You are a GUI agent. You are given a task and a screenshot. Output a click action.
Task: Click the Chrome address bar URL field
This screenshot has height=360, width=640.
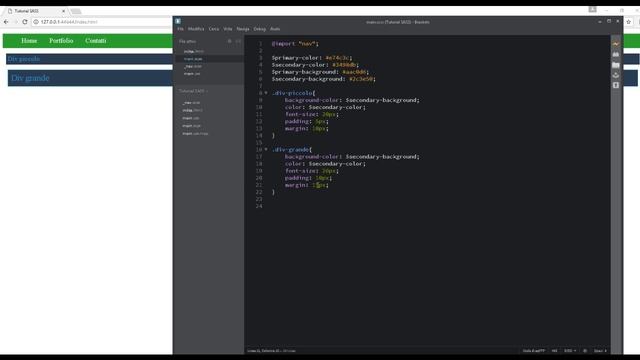click(x=102, y=22)
